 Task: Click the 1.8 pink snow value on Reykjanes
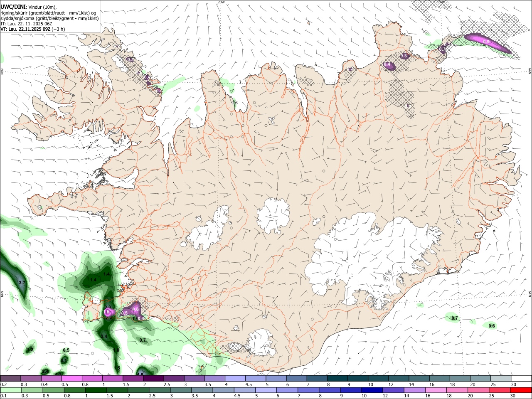click(x=106, y=312)
